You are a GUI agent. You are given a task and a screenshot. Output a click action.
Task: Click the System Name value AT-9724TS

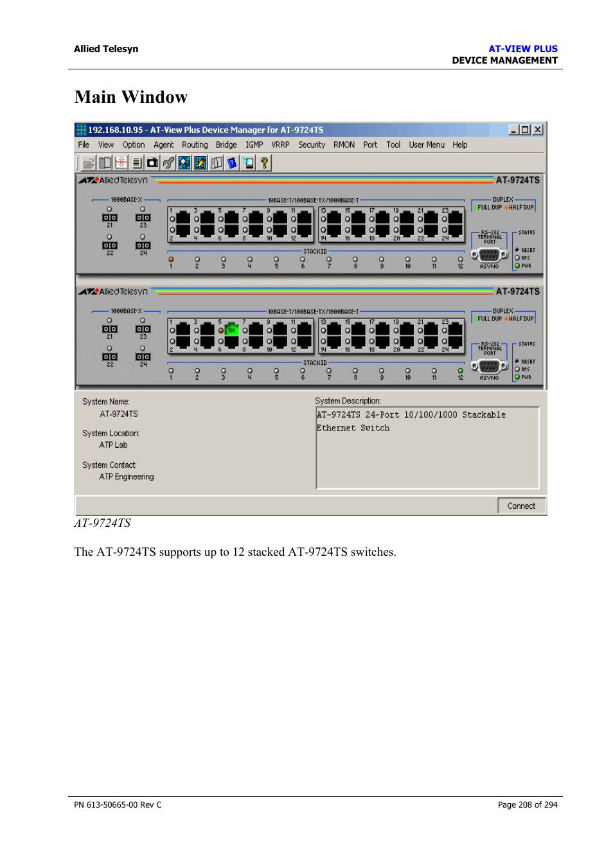point(119,414)
